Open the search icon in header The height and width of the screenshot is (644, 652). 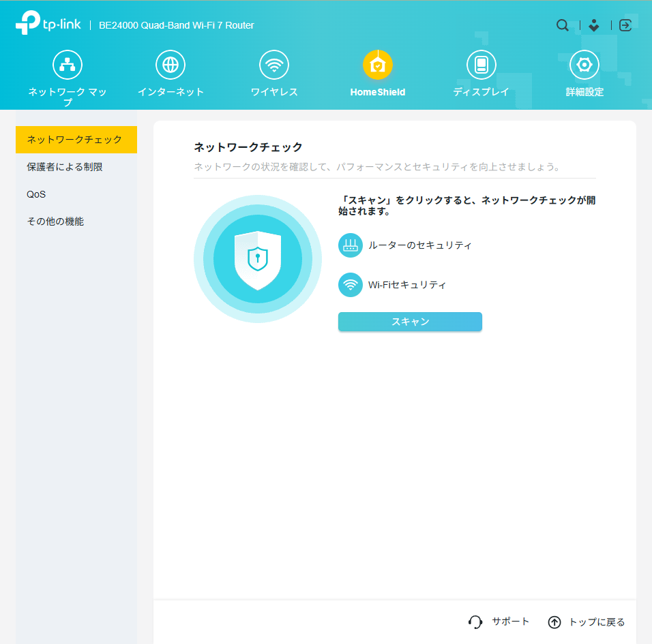pos(562,25)
